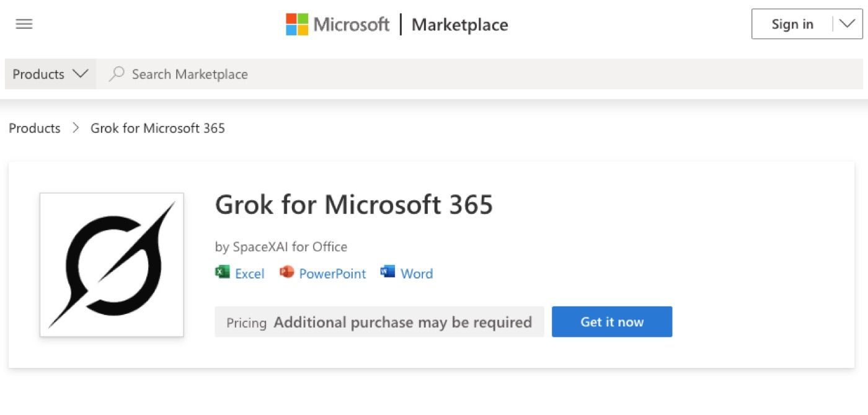Click the Word app icon
868x415 pixels.
pyautogui.click(x=388, y=272)
